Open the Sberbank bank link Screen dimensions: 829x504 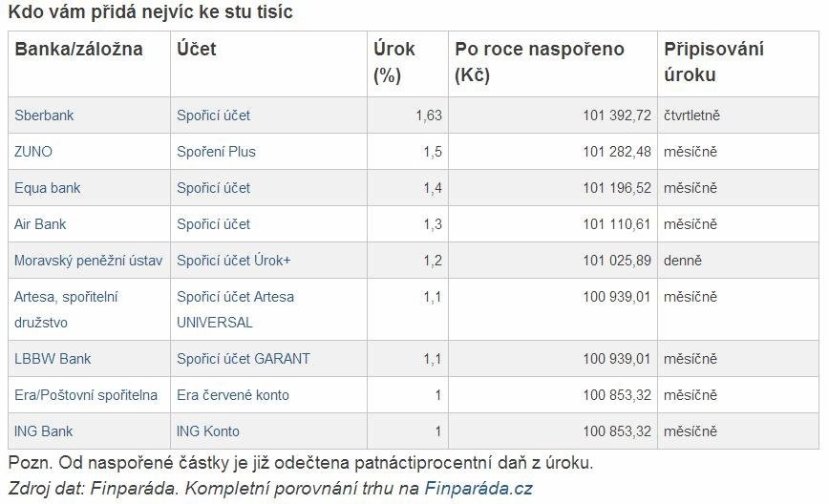pos(44,115)
